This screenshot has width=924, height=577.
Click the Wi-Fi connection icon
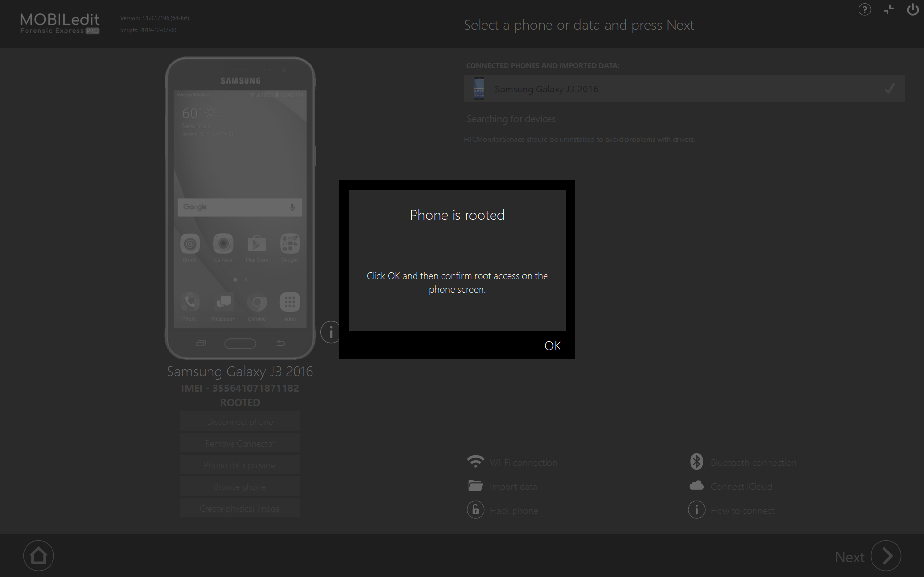pyautogui.click(x=476, y=462)
